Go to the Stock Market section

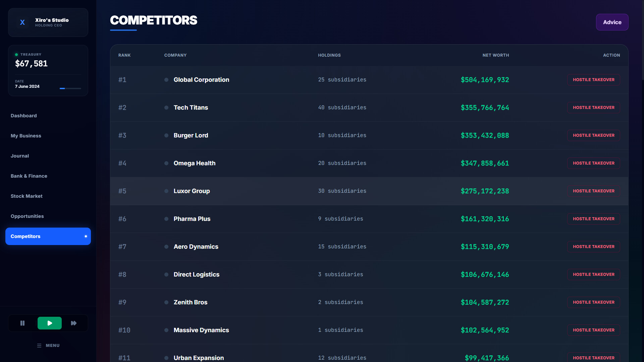tap(26, 196)
